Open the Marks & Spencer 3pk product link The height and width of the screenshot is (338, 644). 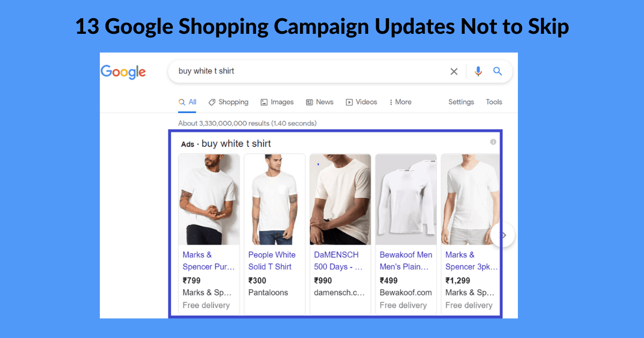pos(472,261)
